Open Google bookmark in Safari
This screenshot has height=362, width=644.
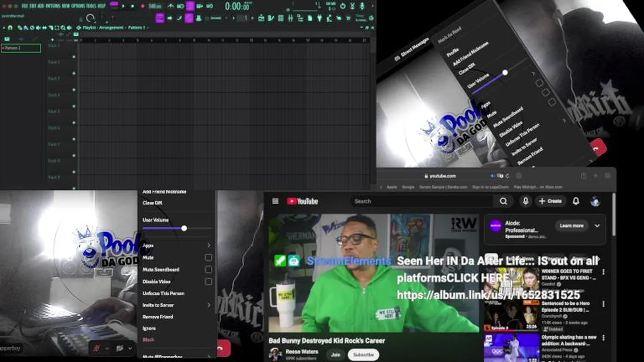(408, 187)
